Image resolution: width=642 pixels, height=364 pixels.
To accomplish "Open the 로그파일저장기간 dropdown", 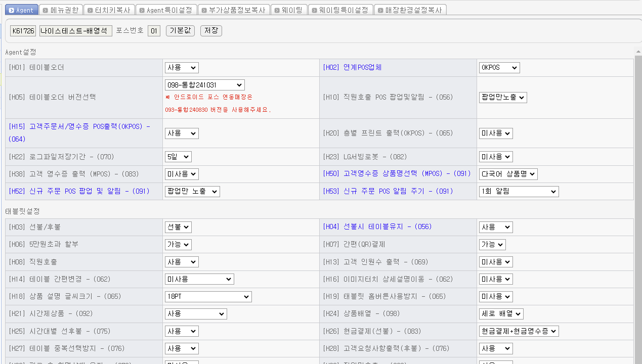I will [178, 157].
